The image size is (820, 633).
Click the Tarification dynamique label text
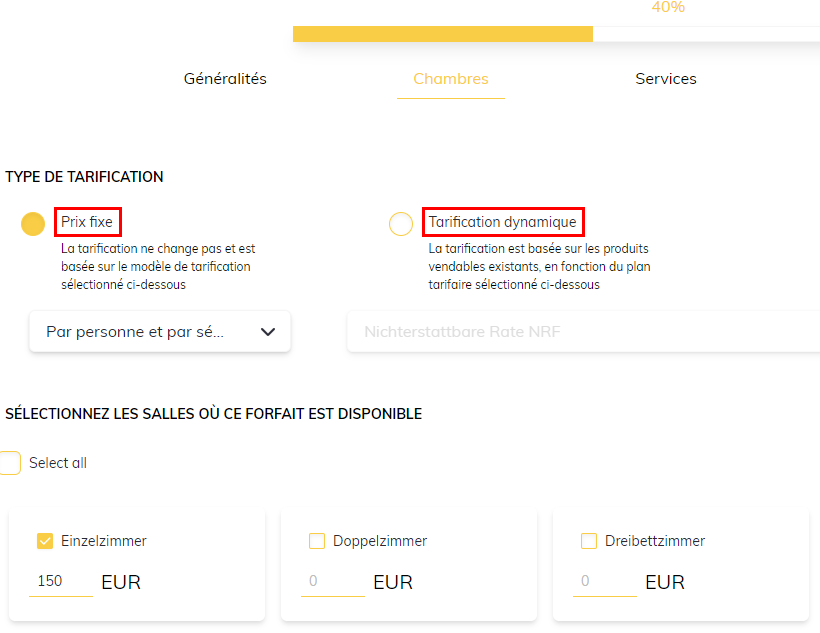click(502, 222)
